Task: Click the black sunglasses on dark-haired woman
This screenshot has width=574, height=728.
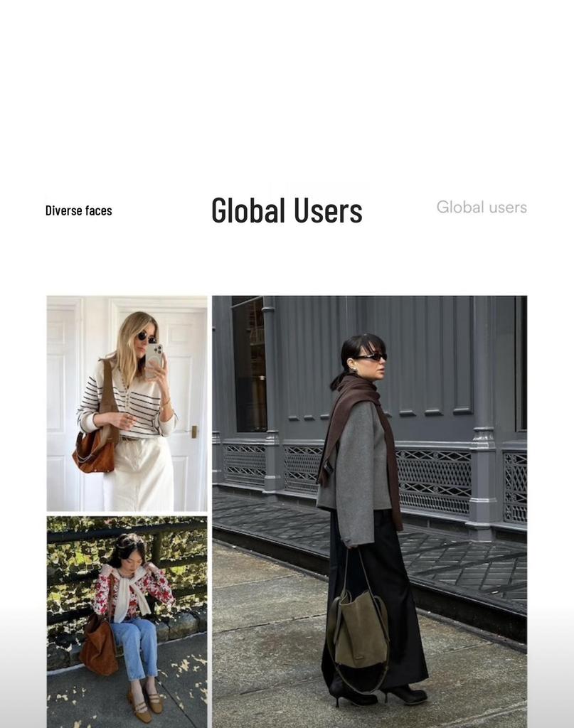Action: pos(371,357)
